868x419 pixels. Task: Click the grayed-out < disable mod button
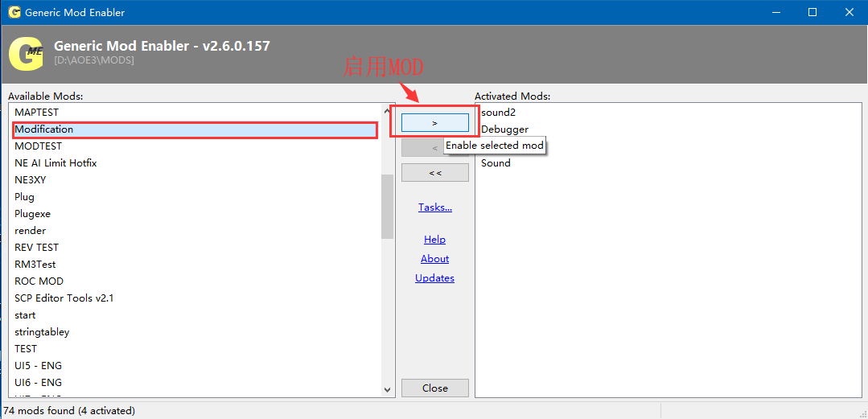[x=422, y=148]
